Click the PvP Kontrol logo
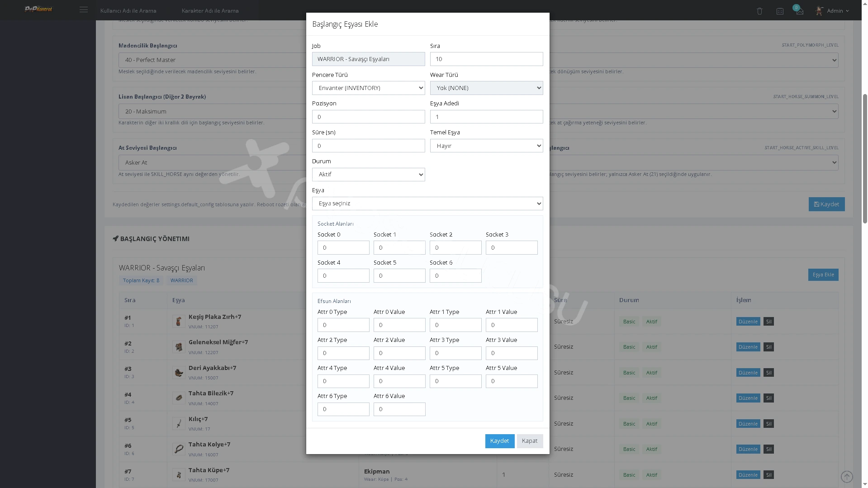The image size is (868, 488). tap(38, 9)
